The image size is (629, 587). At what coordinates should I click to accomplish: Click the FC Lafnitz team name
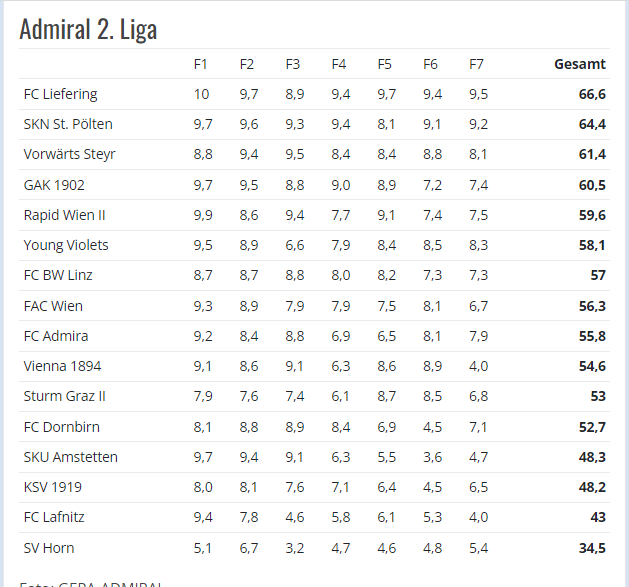click(54, 517)
